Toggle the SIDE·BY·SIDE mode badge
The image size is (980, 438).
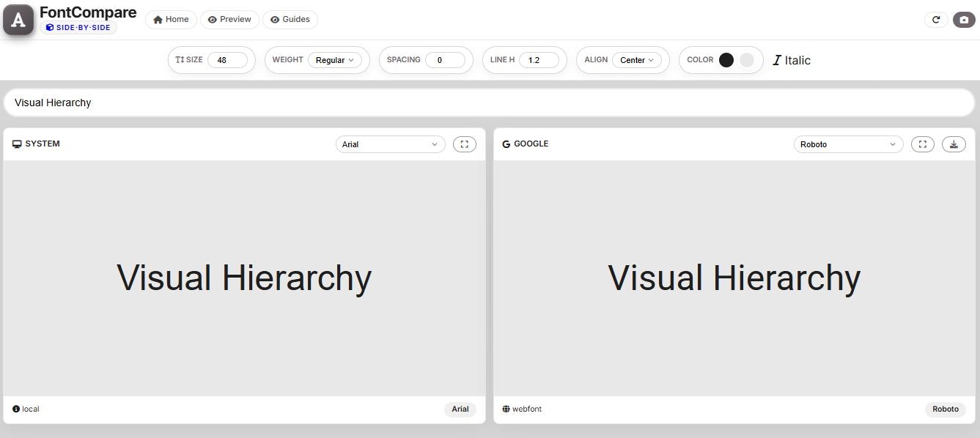coord(79,26)
